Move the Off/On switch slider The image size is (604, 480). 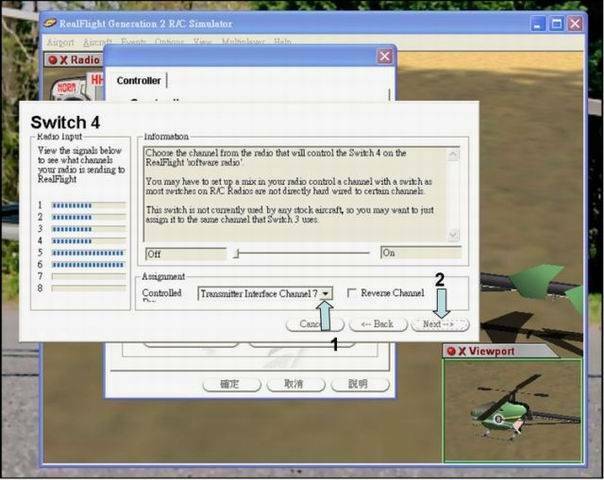coord(237,253)
